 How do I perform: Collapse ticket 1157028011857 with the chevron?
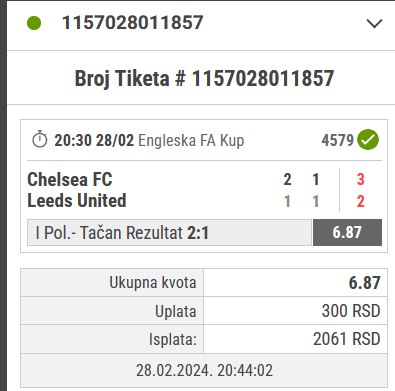(x=374, y=24)
